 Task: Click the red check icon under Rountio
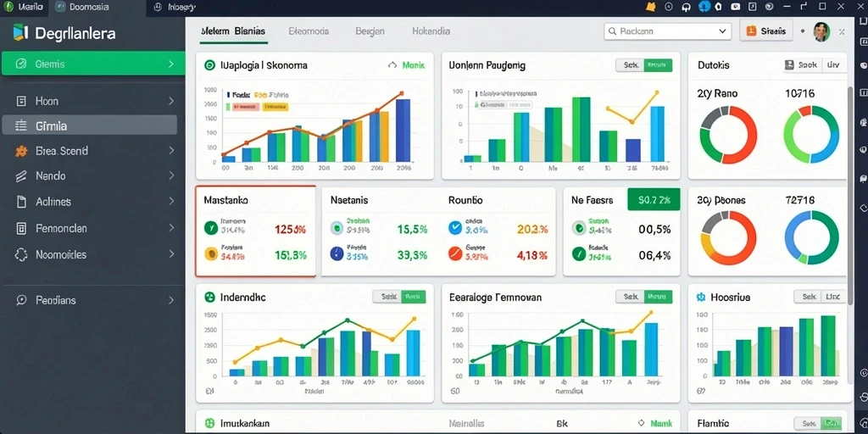point(454,253)
